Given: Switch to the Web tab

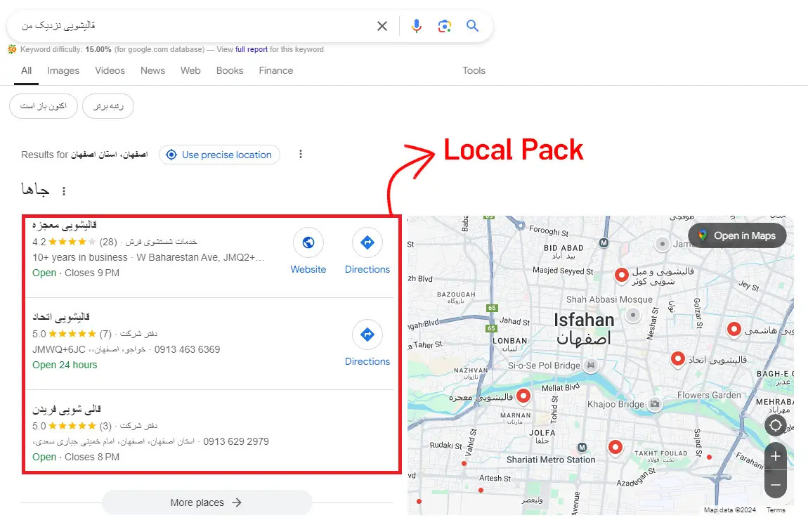Looking at the screenshot, I should click(190, 70).
